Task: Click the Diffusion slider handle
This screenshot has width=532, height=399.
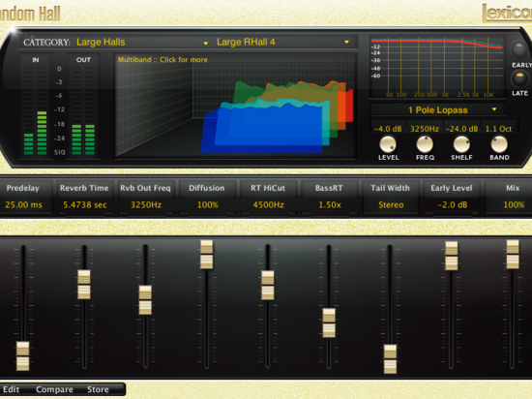Action: (207, 255)
